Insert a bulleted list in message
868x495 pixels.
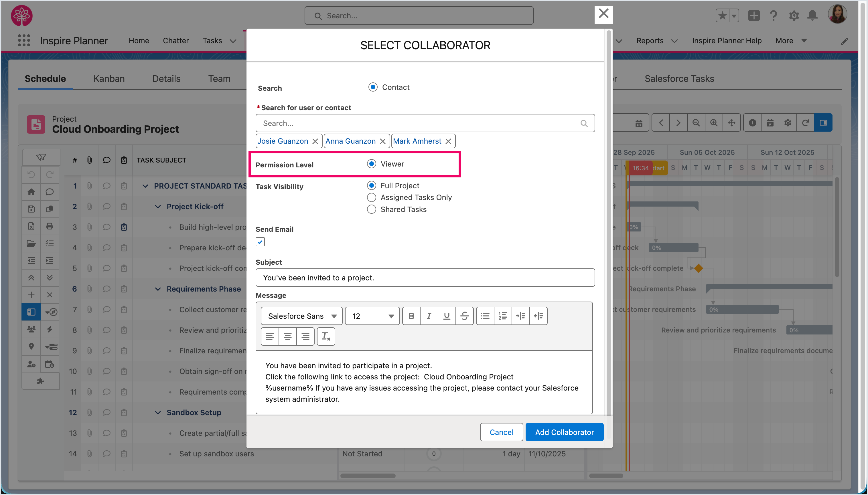pyautogui.click(x=485, y=316)
